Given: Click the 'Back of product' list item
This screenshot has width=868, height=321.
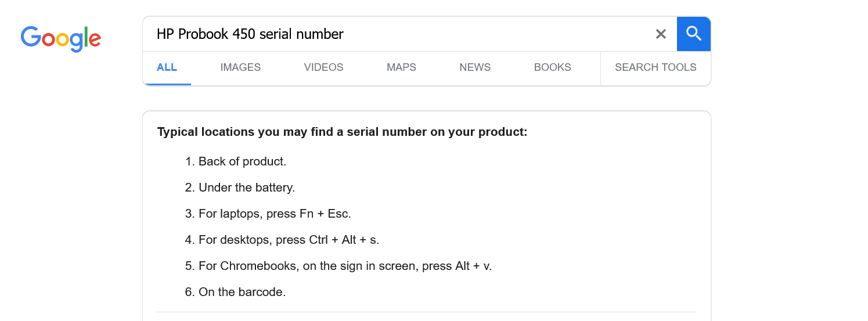Looking at the screenshot, I should tap(242, 161).
